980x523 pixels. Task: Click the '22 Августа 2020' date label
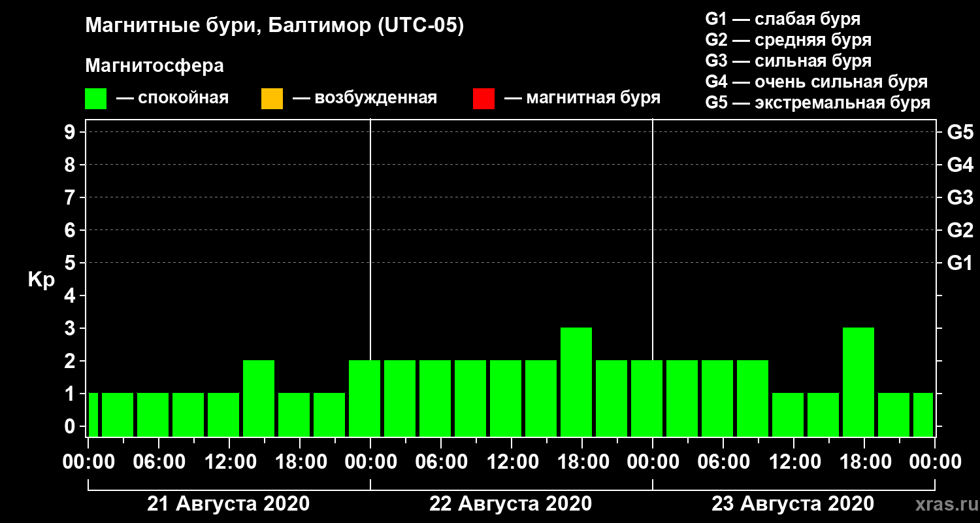click(x=510, y=504)
